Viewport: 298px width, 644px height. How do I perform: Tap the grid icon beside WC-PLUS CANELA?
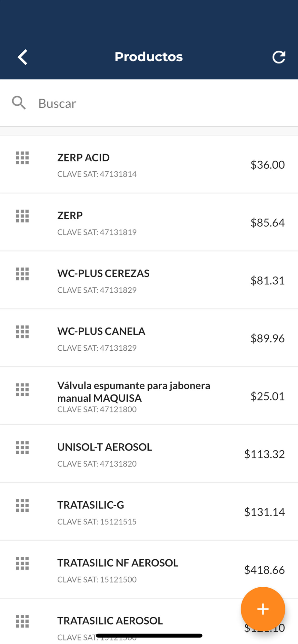click(x=22, y=332)
